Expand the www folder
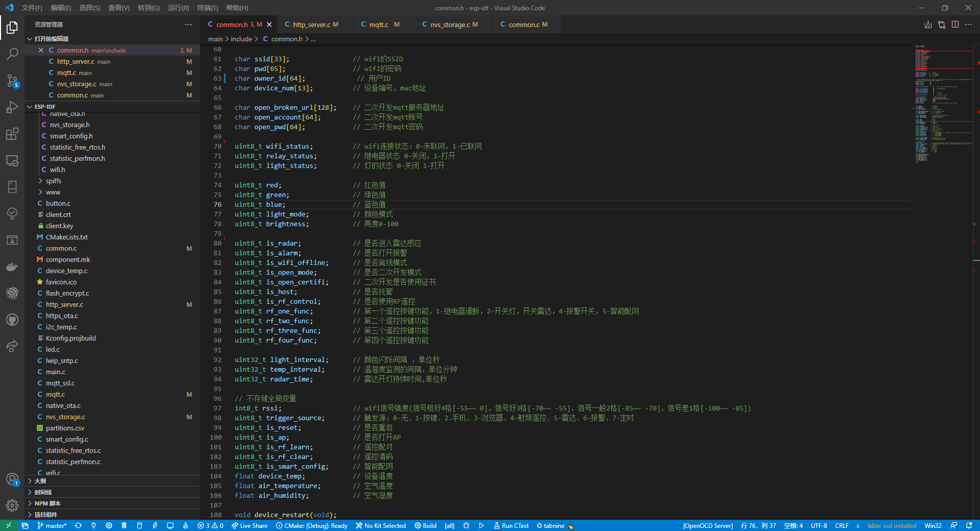This screenshot has height=531, width=980. [x=53, y=192]
